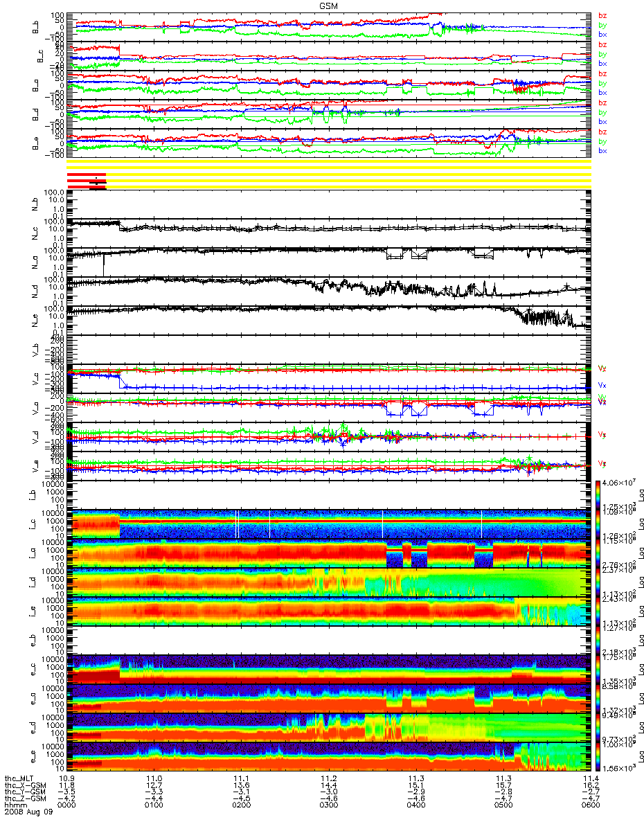Click the 10.9 MLT value
This screenshot has height=831, width=644.
click(x=66, y=778)
